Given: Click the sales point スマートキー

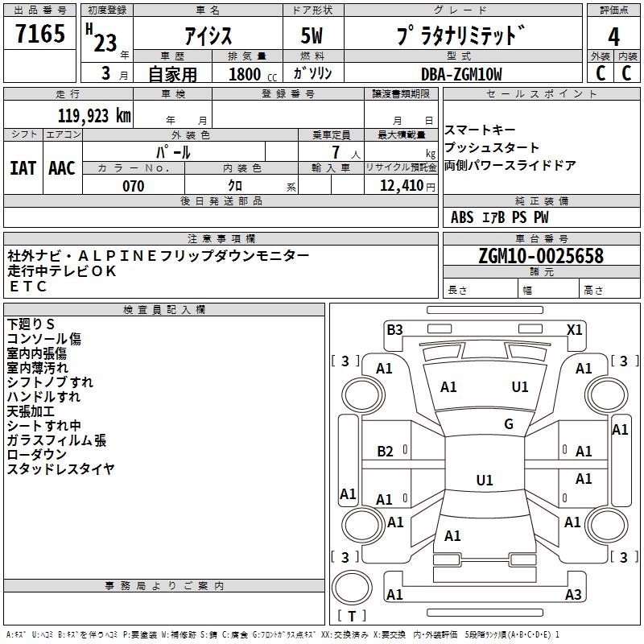Looking at the screenshot, I should point(480,130).
